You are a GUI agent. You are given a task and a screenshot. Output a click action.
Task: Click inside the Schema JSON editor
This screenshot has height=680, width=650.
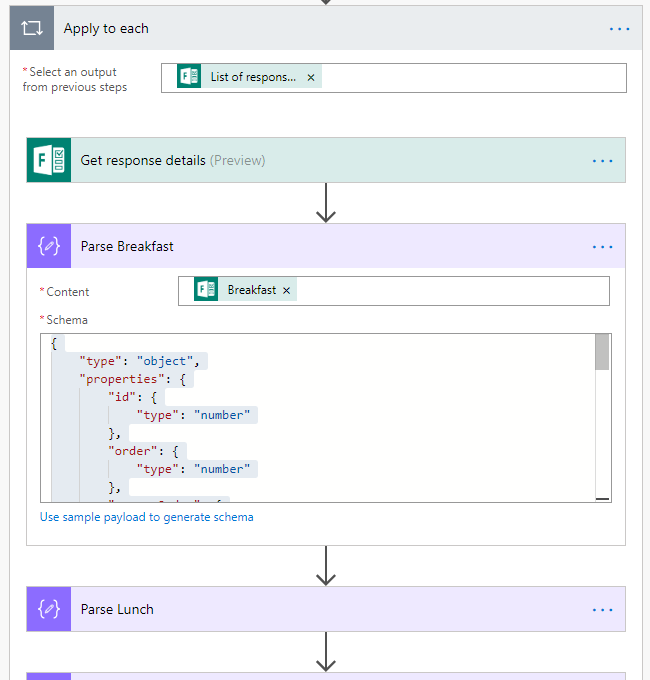click(400, 430)
